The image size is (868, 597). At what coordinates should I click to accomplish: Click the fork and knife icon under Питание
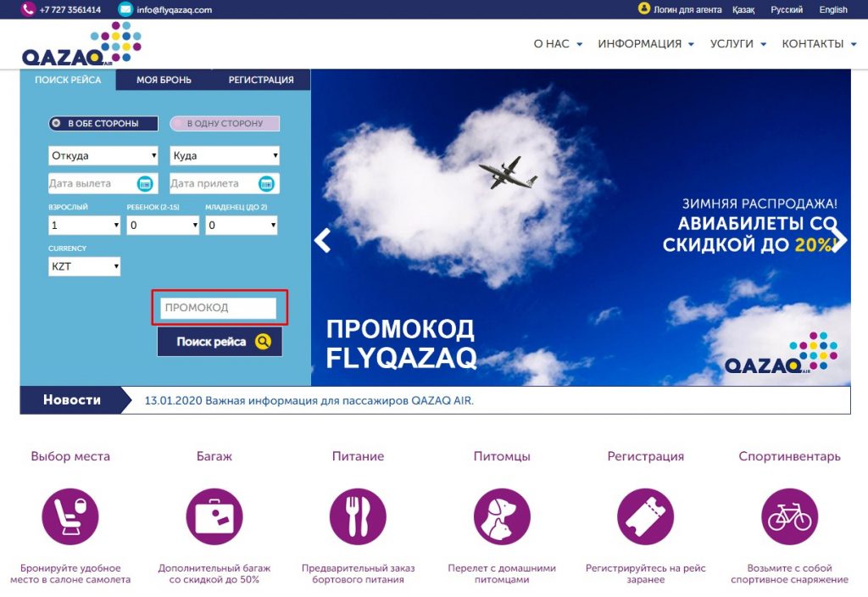[x=359, y=515]
